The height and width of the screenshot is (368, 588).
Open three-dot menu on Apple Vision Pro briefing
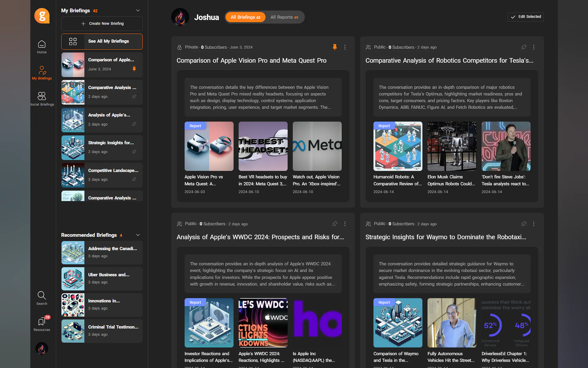pyautogui.click(x=345, y=47)
